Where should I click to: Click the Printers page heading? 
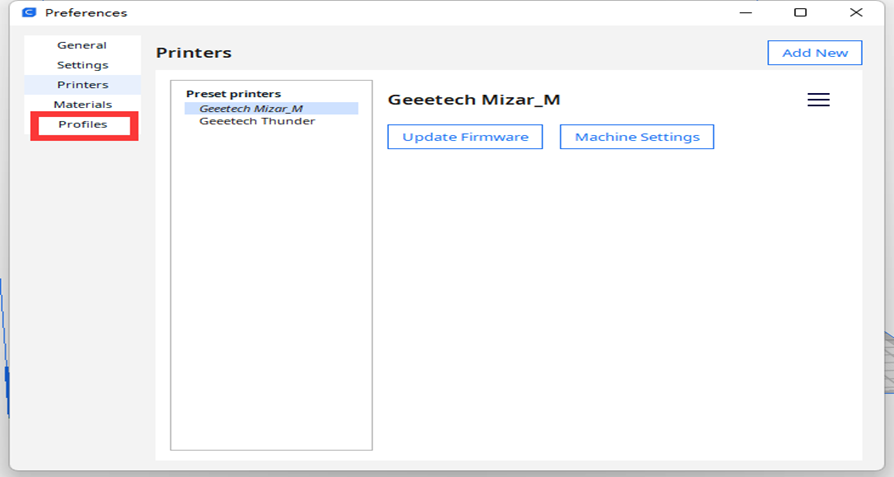click(x=194, y=52)
